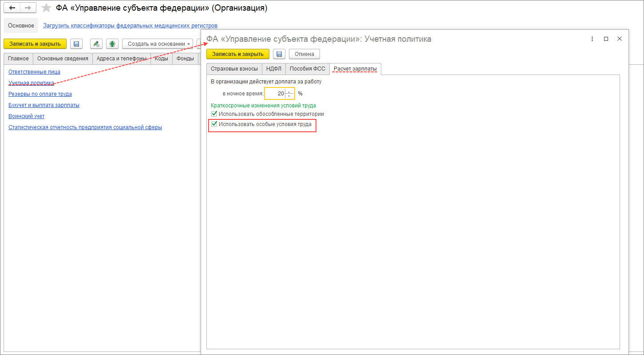This screenshot has height=355, width=644.
Task: Switch to the Страховые взносы tab
Action: tap(234, 69)
